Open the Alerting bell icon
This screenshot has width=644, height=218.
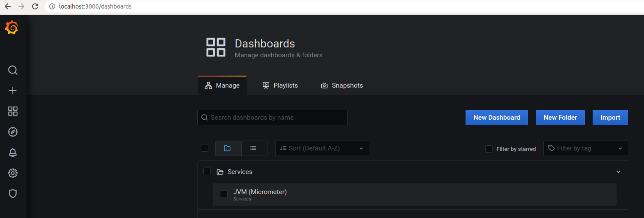pyautogui.click(x=13, y=153)
